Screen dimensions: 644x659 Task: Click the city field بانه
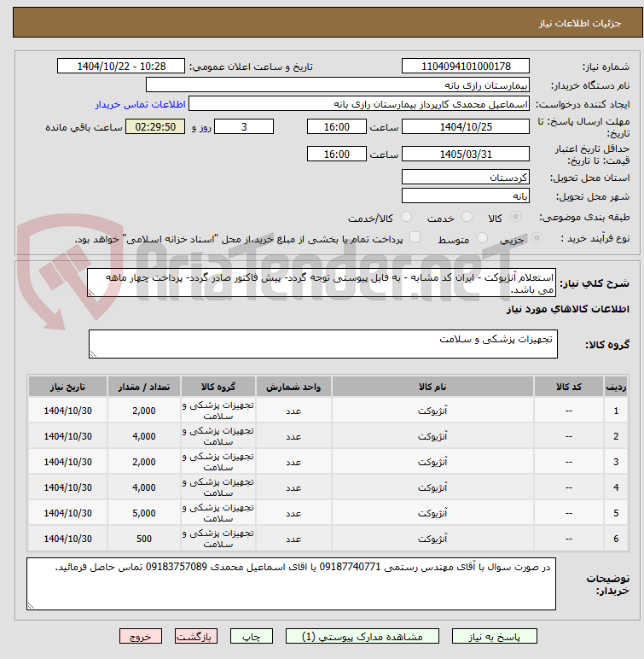466,195
